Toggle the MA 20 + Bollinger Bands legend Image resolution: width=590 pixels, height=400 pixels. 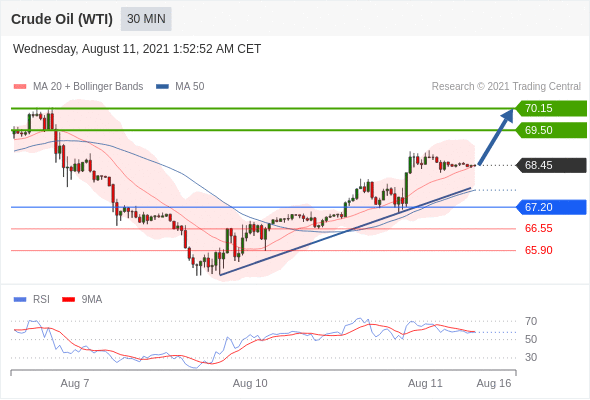(78, 87)
